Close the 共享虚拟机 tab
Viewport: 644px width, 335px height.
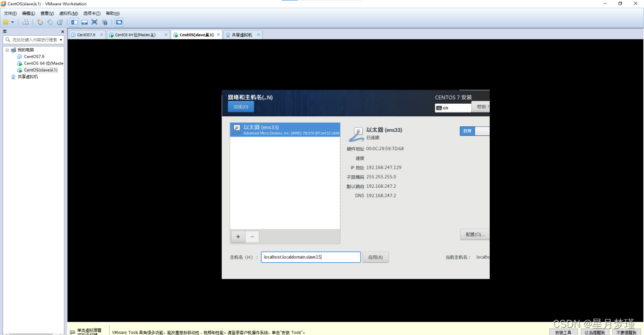coord(259,35)
